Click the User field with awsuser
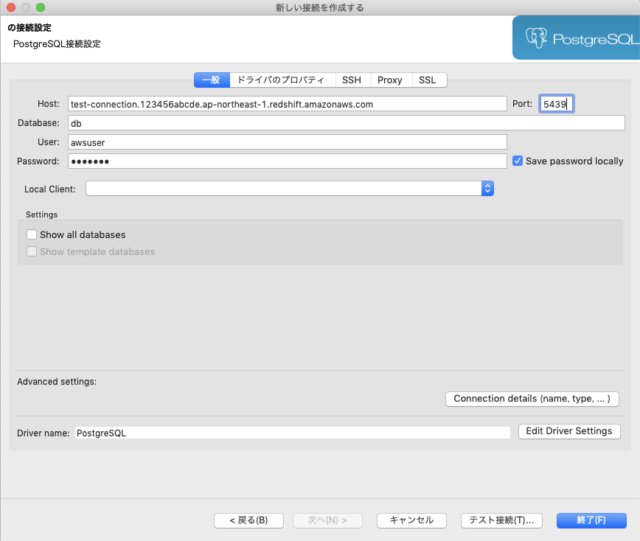640x541 pixels. pos(287,142)
